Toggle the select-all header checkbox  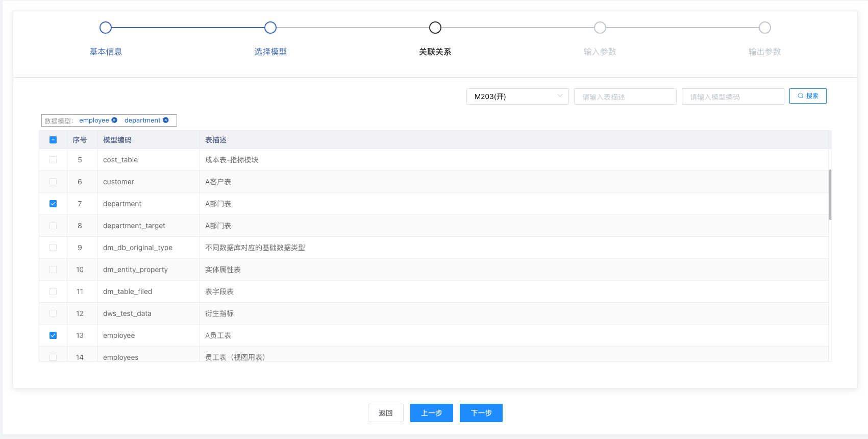click(x=53, y=140)
